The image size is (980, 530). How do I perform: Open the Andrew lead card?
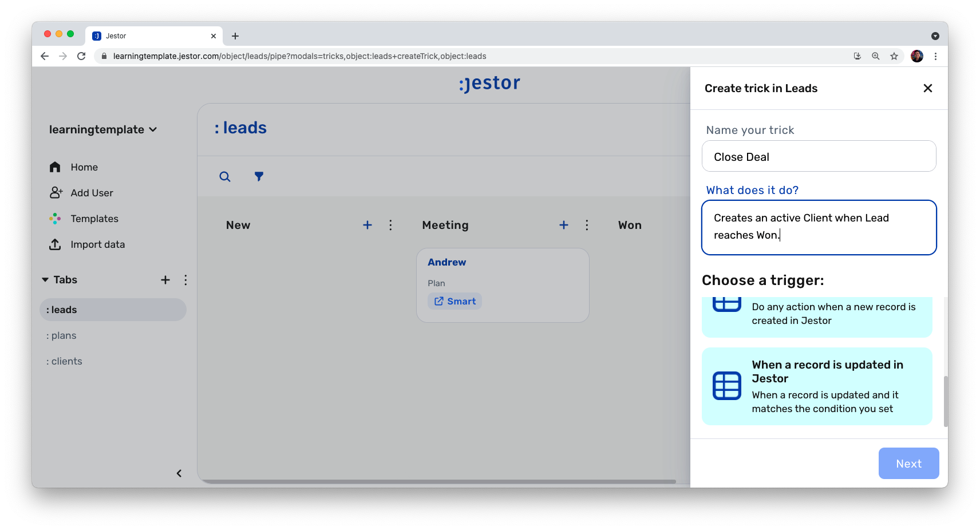(x=503, y=285)
